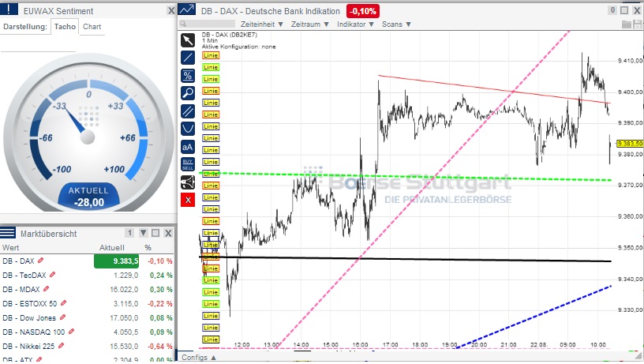Click the pencil icon beside DB - TecDAX

(52, 275)
